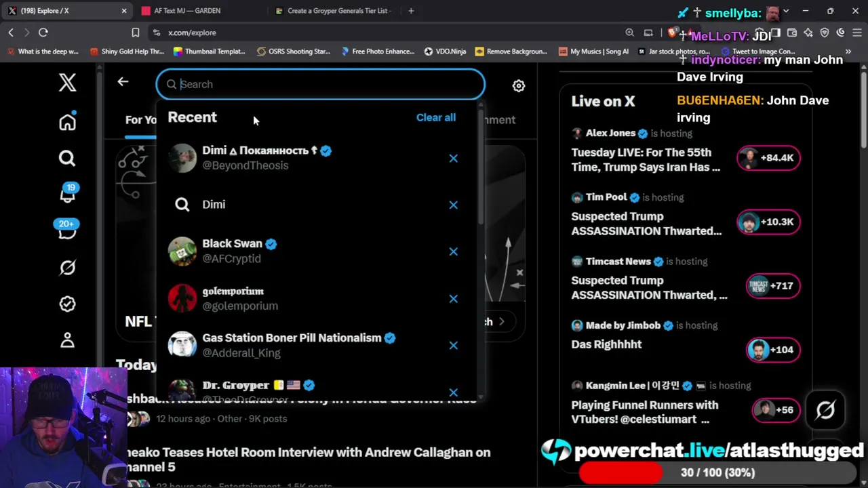
Task: Bookmark this page in the toolbar
Action: [136, 33]
